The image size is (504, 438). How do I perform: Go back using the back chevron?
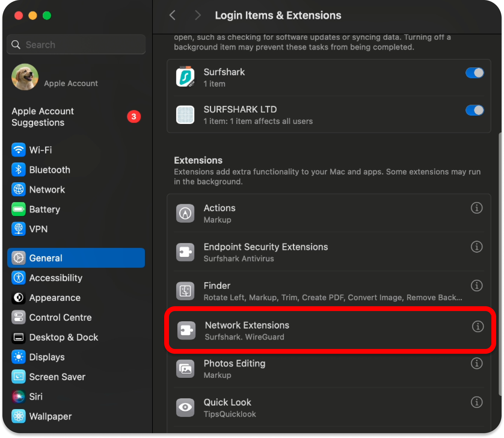(173, 15)
